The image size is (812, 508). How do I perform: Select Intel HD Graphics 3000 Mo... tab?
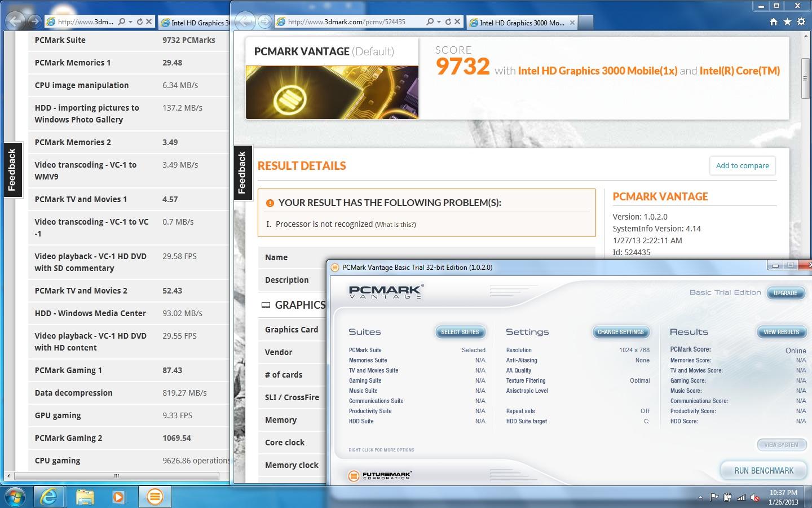[x=522, y=23]
